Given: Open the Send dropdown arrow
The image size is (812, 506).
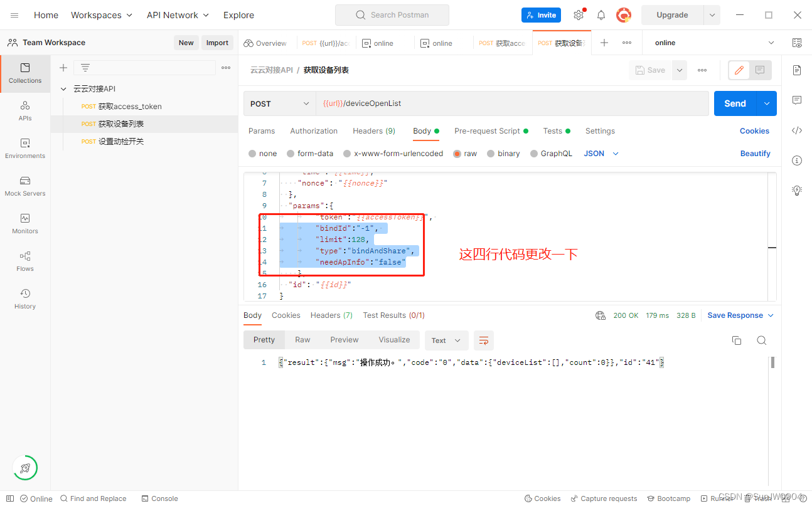Looking at the screenshot, I should point(767,103).
